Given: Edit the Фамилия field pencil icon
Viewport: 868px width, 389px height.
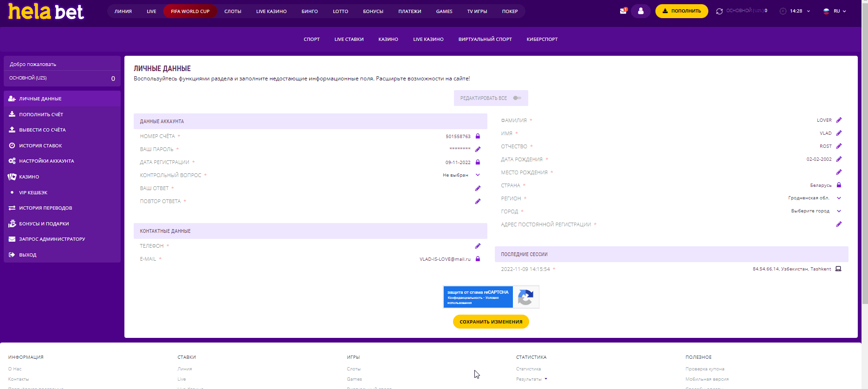Looking at the screenshot, I should 839,120.
